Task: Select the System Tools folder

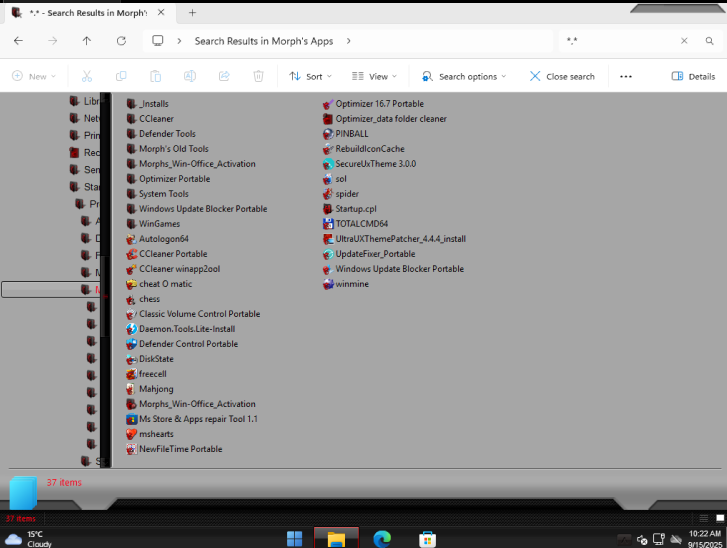Action: [158, 194]
